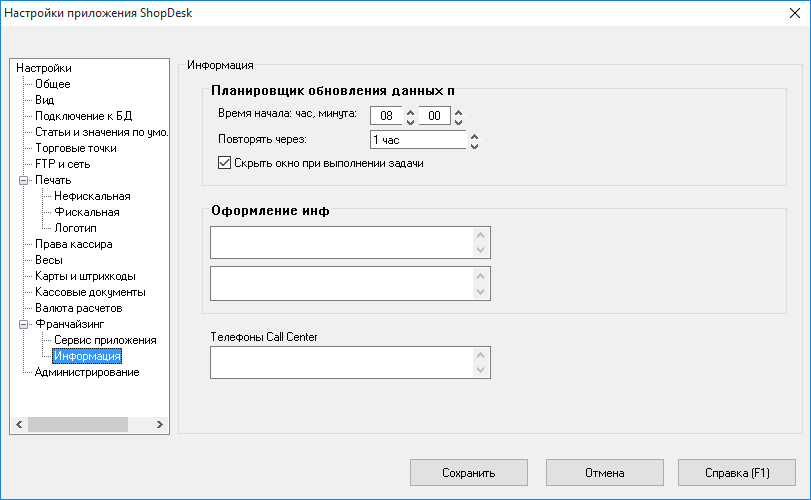Increase the start minute spinner value
The height and width of the screenshot is (500, 811).
click(458, 112)
